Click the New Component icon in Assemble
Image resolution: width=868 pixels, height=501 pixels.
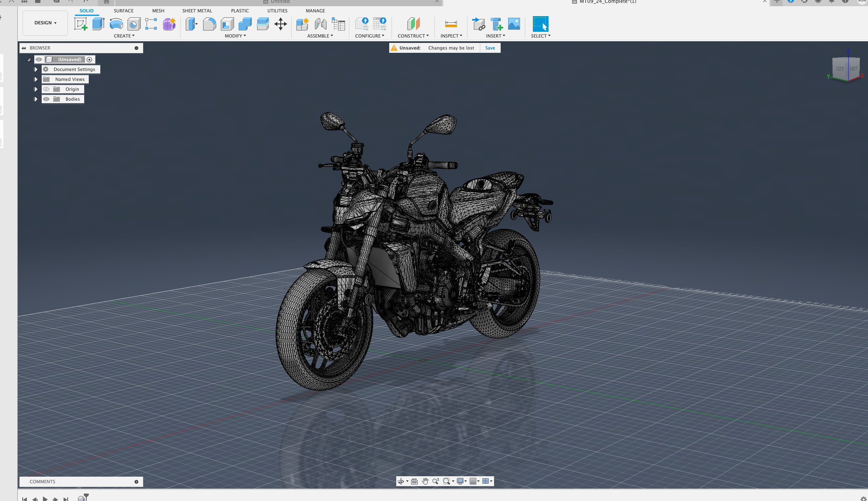(x=302, y=24)
